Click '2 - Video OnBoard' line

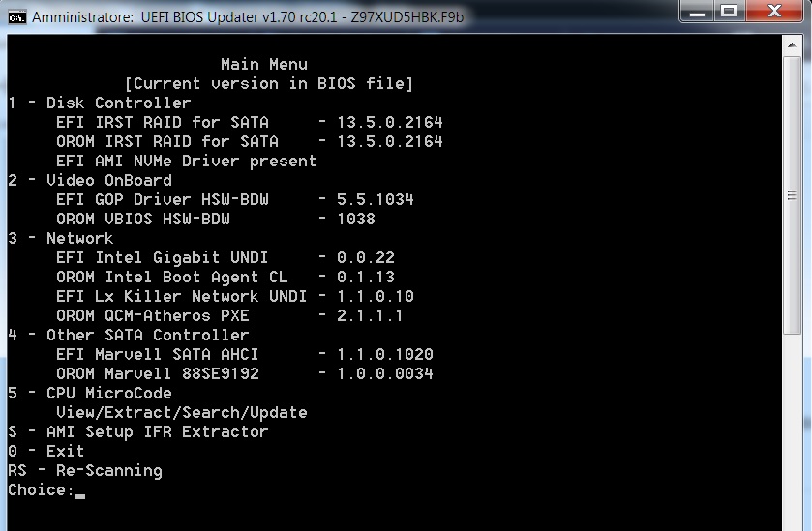point(90,180)
